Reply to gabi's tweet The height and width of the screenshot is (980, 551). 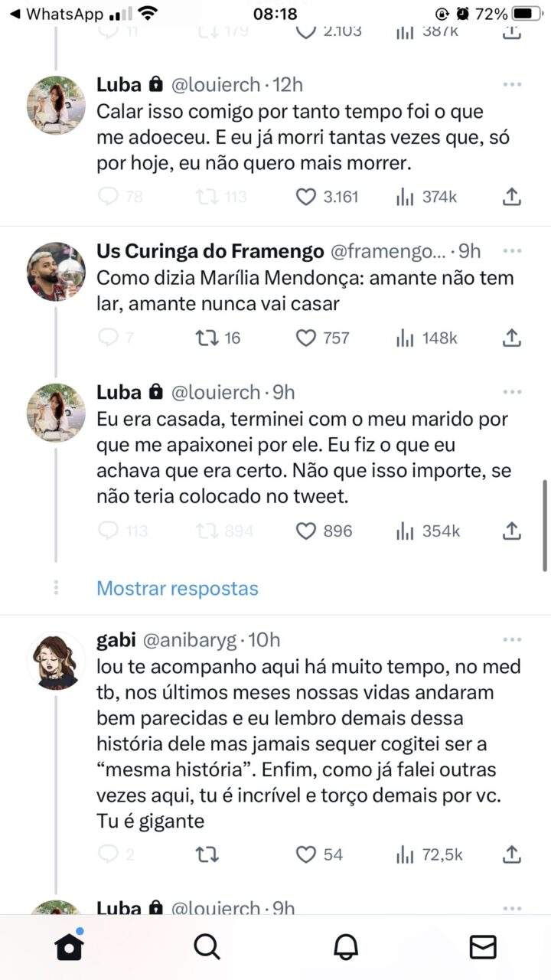pos(109,854)
